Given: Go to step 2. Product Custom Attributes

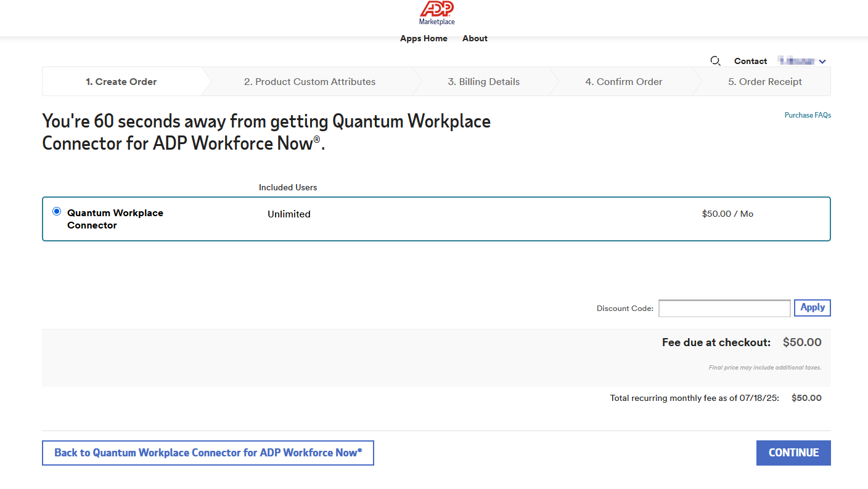Looking at the screenshot, I should pyautogui.click(x=309, y=81).
